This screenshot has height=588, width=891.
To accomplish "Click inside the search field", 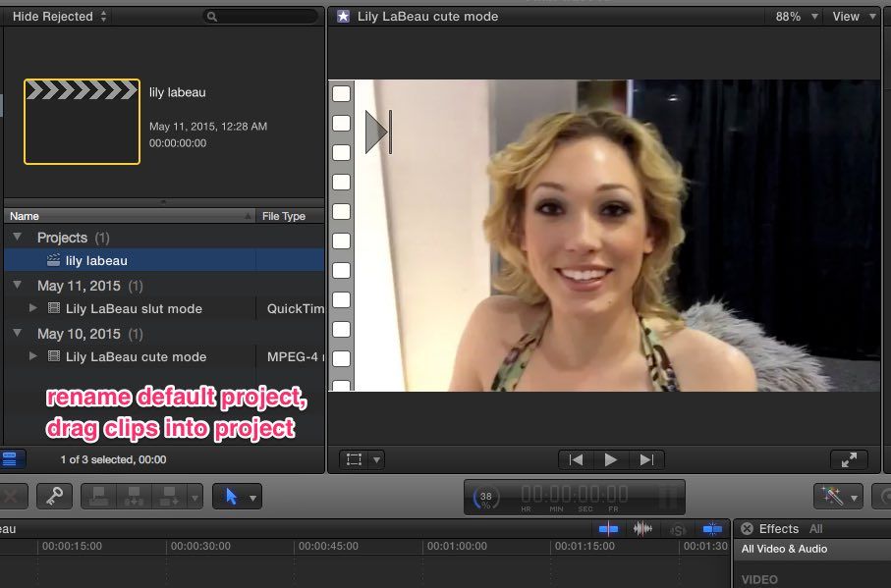I will pyautogui.click(x=260, y=16).
